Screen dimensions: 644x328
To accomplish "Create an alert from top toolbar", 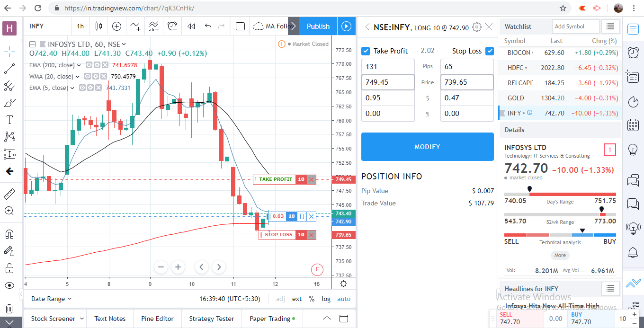I will point(172,26).
